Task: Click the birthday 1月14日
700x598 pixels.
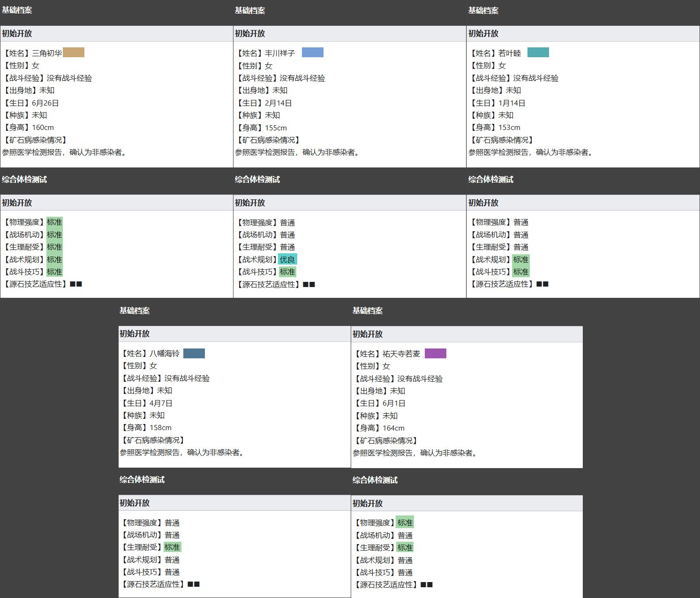Action: [x=512, y=103]
